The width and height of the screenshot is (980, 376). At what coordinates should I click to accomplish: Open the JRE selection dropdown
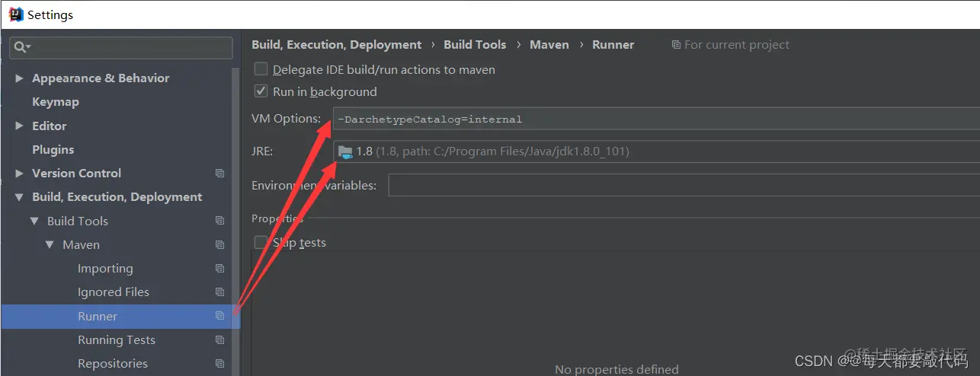pyautogui.click(x=656, y=151)
